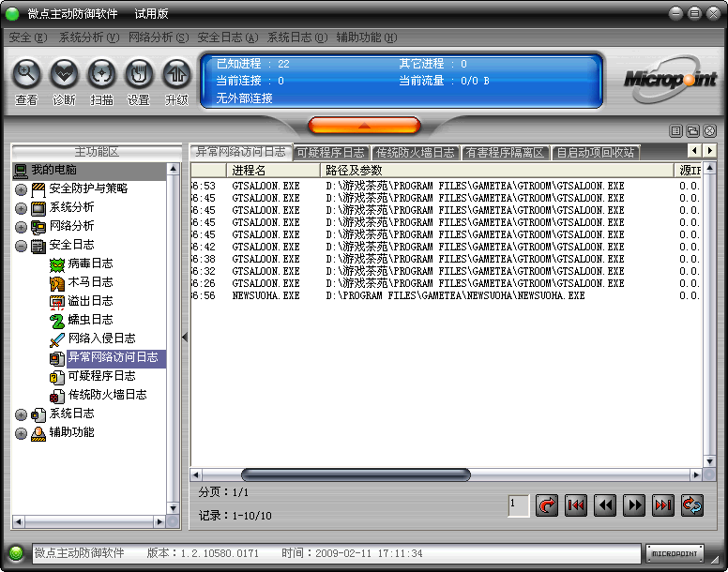Open the 系统分析(V) menu
Image resolution: width=728 pixels, height=572 pixels.
point(89,38)
